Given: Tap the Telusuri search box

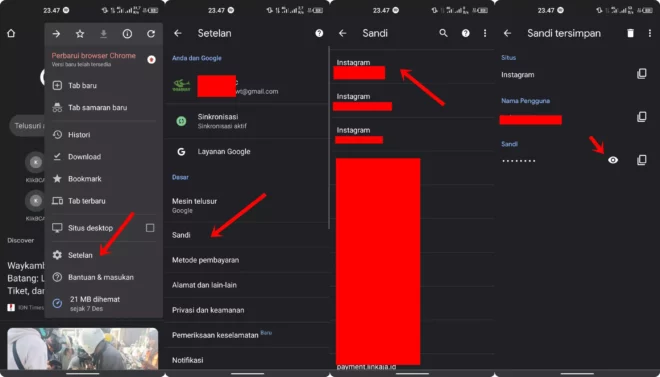Looking at the screenshot, I should click(27, 125).
